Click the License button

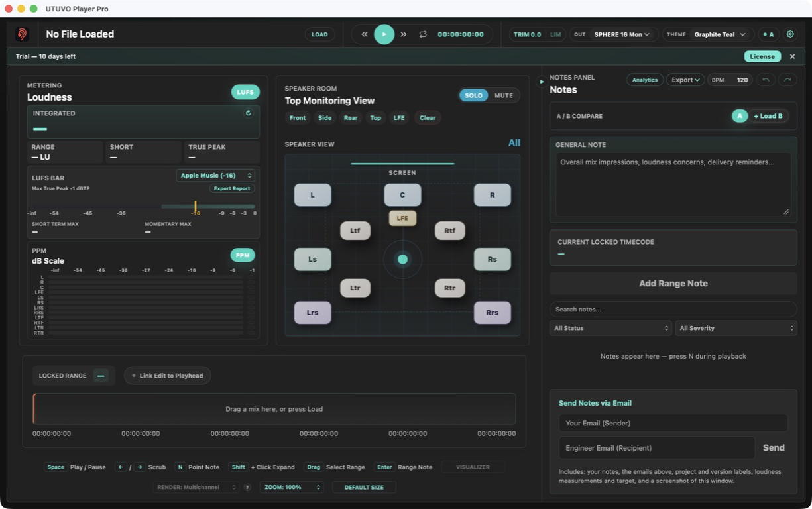(x=762, y=56)
